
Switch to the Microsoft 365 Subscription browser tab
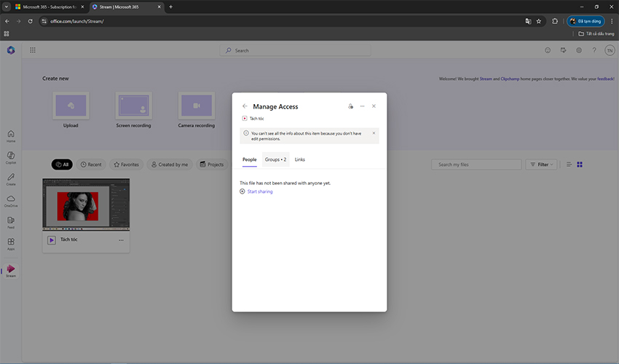click(50, 7)
